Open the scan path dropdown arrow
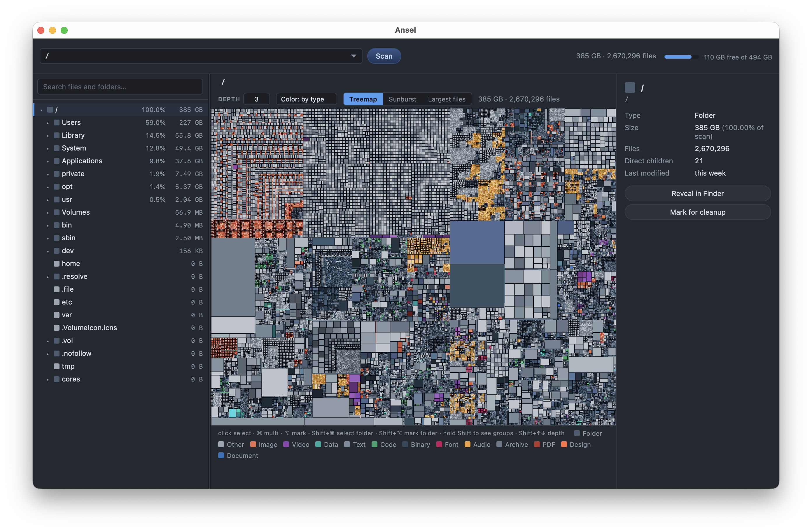The height and width of the screenshot is (532, 812). tap(353, 56)
